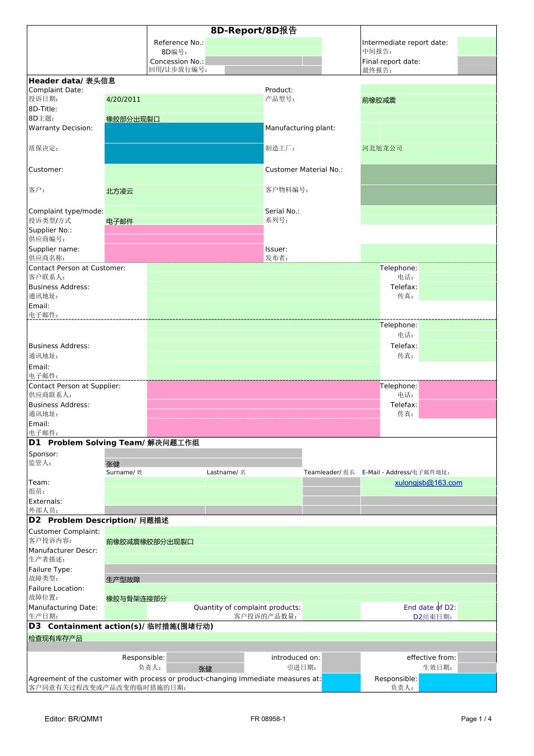Select the Intermediate report date field
Image resolution: width=534 pixels, height=756 pixels.
pyautogui.click(x=478, y=45)
